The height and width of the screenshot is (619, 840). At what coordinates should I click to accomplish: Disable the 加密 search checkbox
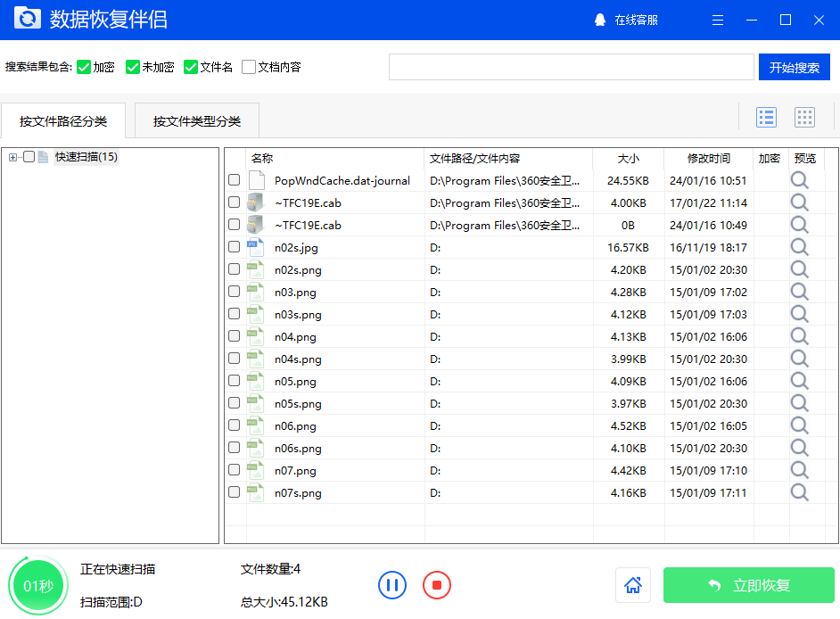tap(81, 66)
